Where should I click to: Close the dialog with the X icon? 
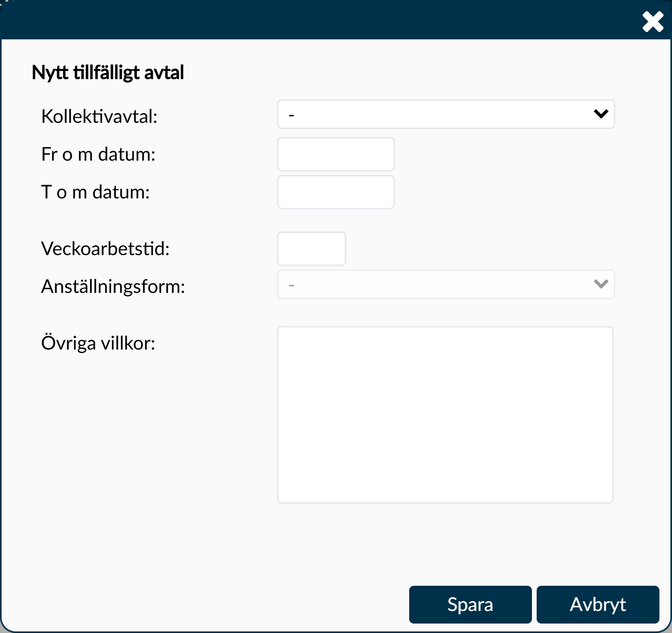click(x=653, y=22)
